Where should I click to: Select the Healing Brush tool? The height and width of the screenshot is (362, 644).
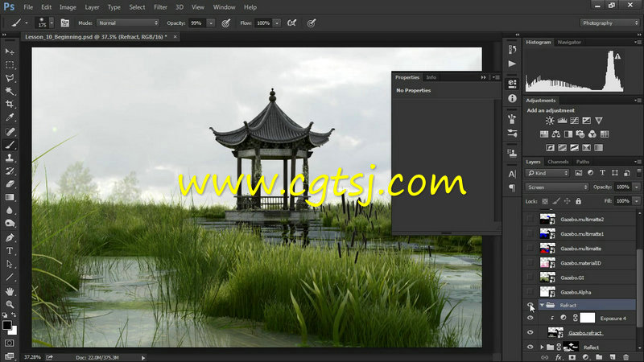click(x=10, y=131)
